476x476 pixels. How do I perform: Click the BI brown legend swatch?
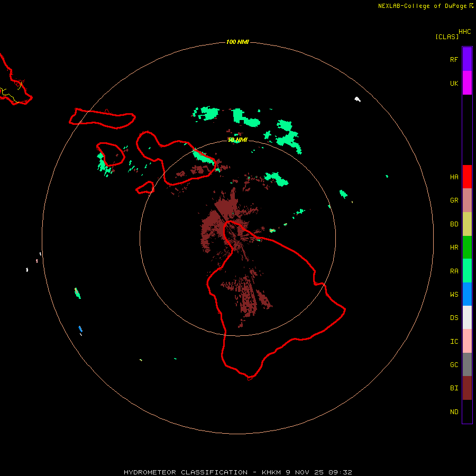467,388
